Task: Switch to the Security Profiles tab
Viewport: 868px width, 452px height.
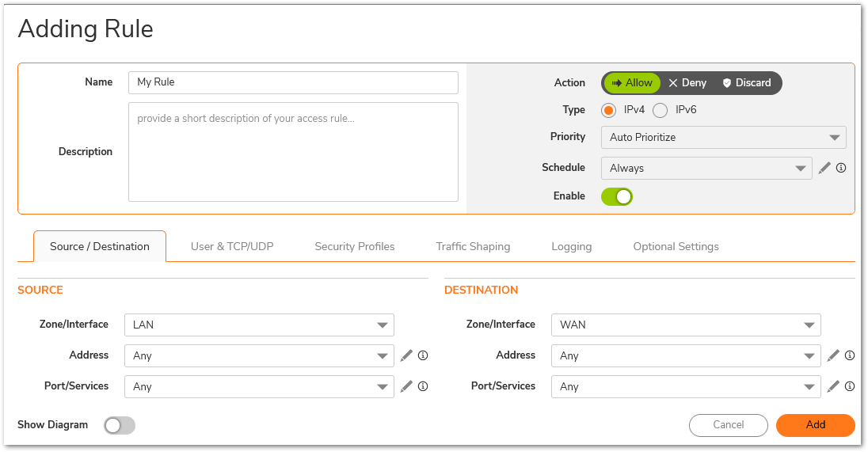Action: 354,247
